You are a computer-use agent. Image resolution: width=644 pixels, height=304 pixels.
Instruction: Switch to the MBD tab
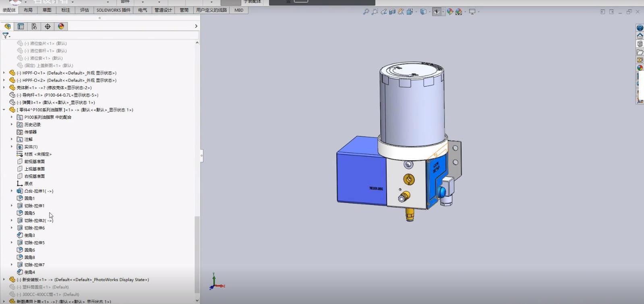click(x=239, y=10)
